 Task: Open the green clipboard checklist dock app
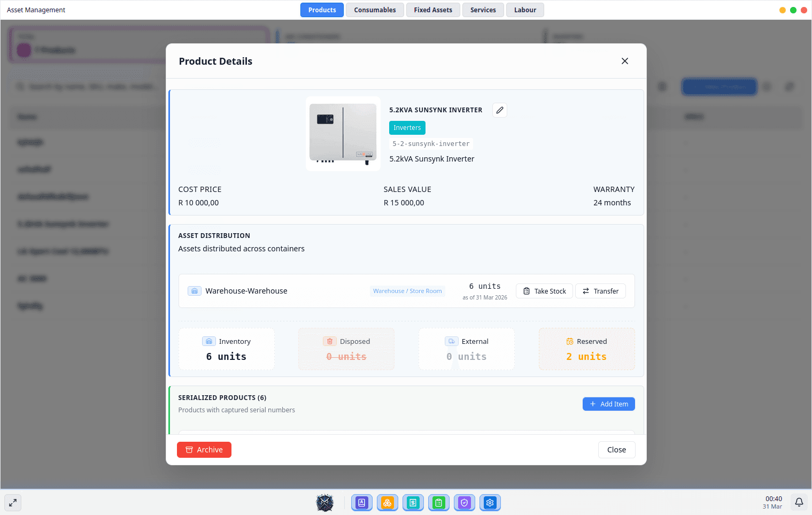(x=439, y=502)
